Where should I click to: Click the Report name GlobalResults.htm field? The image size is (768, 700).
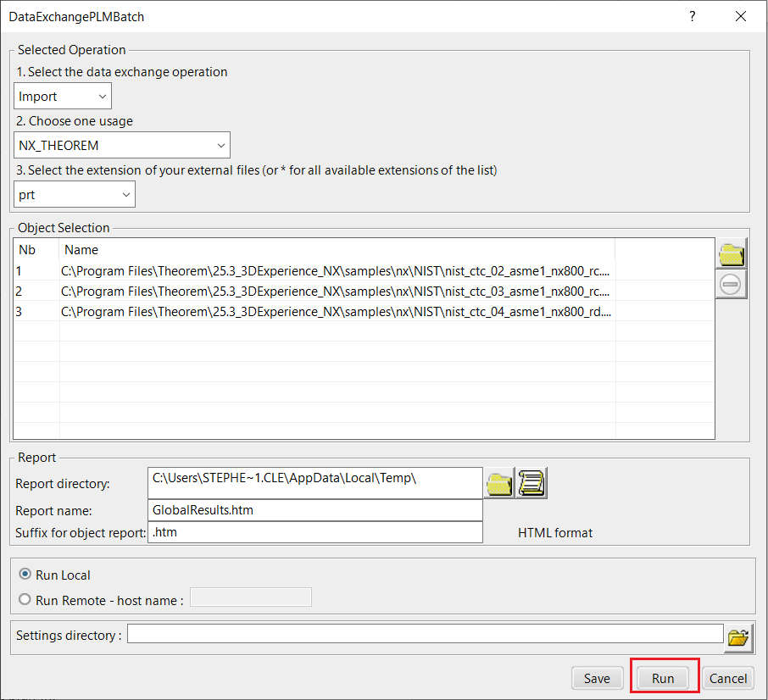click(315, 510)
